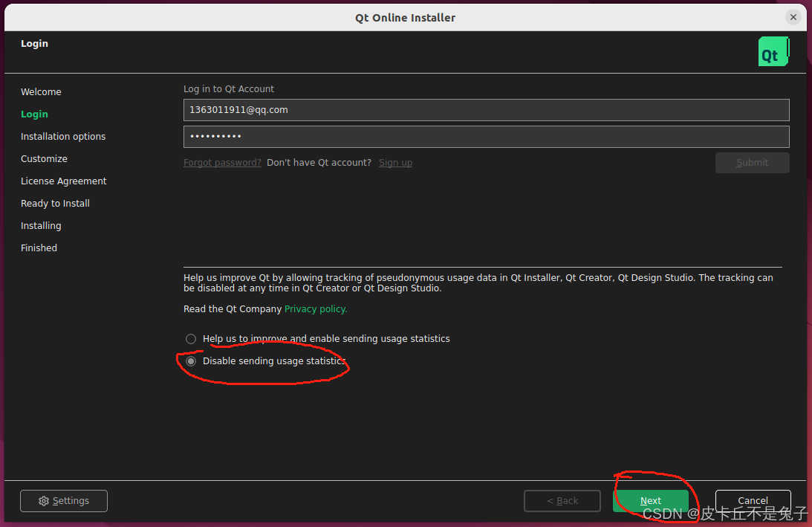The width and height of the screenshot is (812, 527).
Task: Open installer Settings
Action: 64,501
